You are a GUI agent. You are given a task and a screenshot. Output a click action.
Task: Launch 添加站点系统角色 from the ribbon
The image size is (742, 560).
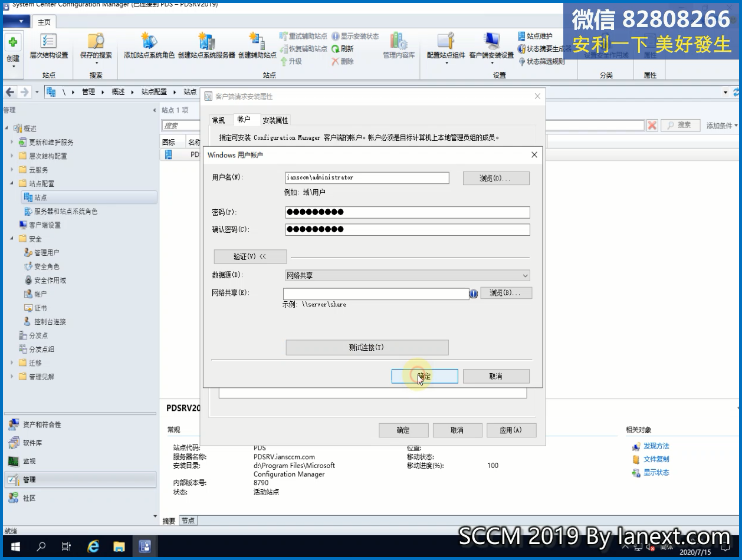tap(149, 47)
